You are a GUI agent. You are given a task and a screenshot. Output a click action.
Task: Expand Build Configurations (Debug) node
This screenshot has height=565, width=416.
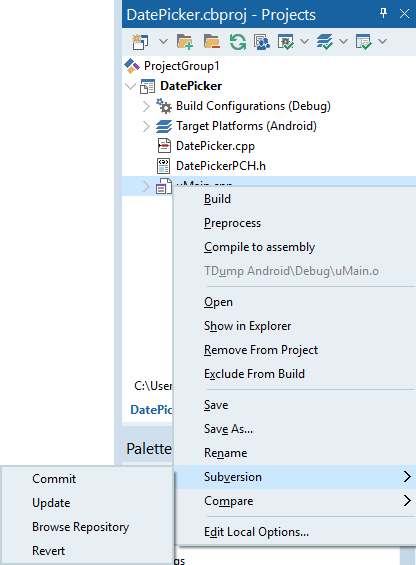[146, 106]
